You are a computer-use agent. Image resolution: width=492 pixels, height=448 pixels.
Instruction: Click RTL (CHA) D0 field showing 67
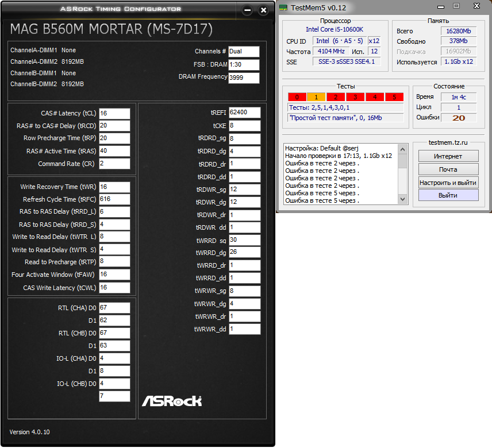(114, 308)
